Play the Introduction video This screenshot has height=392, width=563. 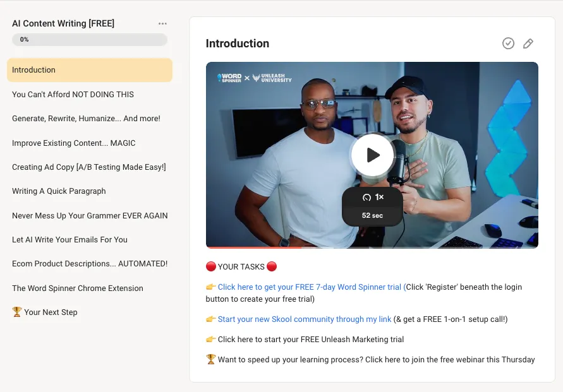pos(372,155)
